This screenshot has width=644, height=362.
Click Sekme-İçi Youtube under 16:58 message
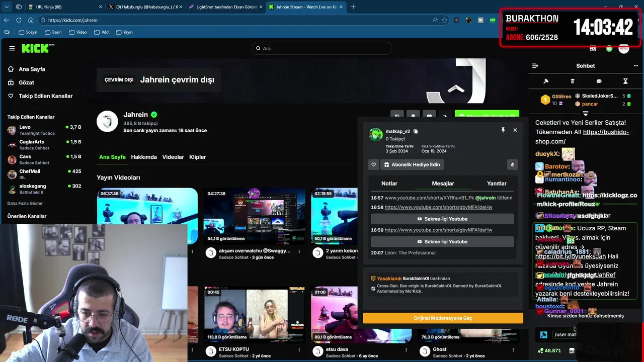click(x=442, y=219)
